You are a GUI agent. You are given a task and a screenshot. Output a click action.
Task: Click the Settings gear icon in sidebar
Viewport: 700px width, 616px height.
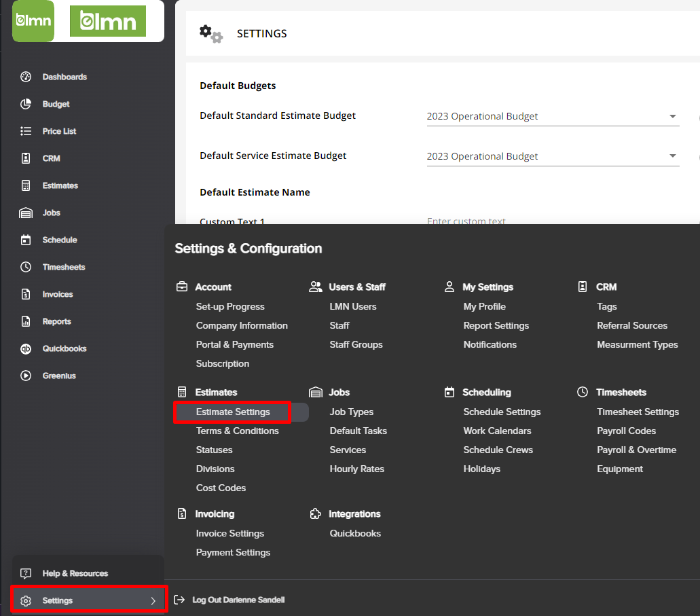click(x=26, y=601)
